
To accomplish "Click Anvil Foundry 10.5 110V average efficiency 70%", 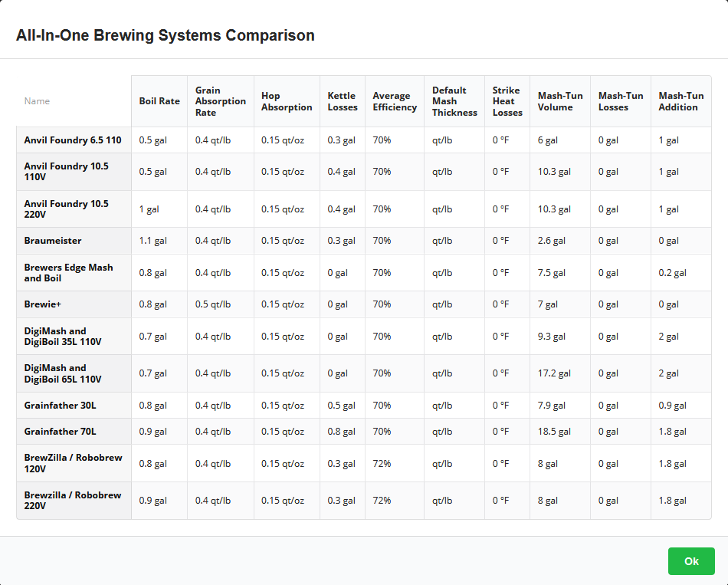I will pyautogui.click(x=382, y=172).
